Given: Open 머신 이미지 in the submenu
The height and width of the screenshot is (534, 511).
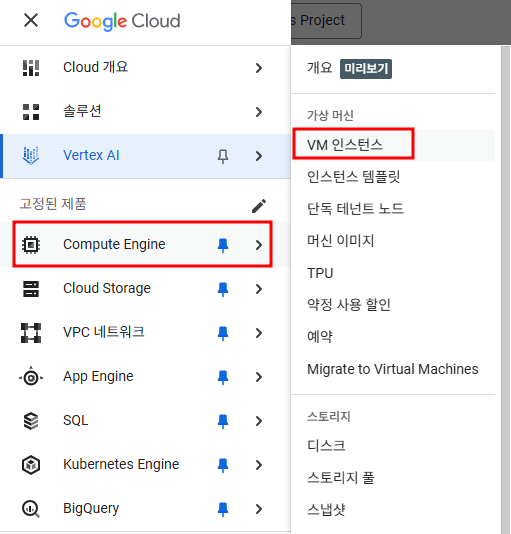Looking at the screenshot, I should coord(393,241).
